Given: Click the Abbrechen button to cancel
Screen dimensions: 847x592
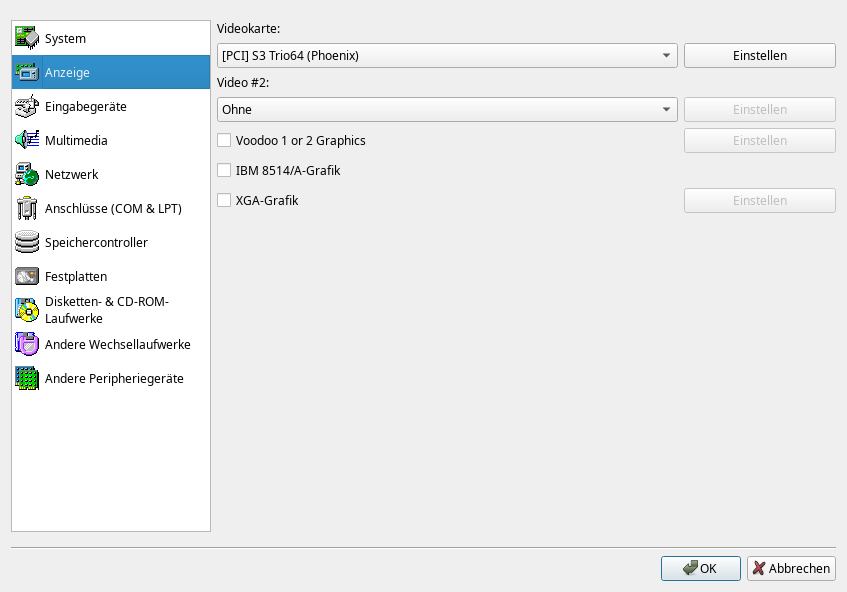Looking at the screenshot, I should (791, 569).
